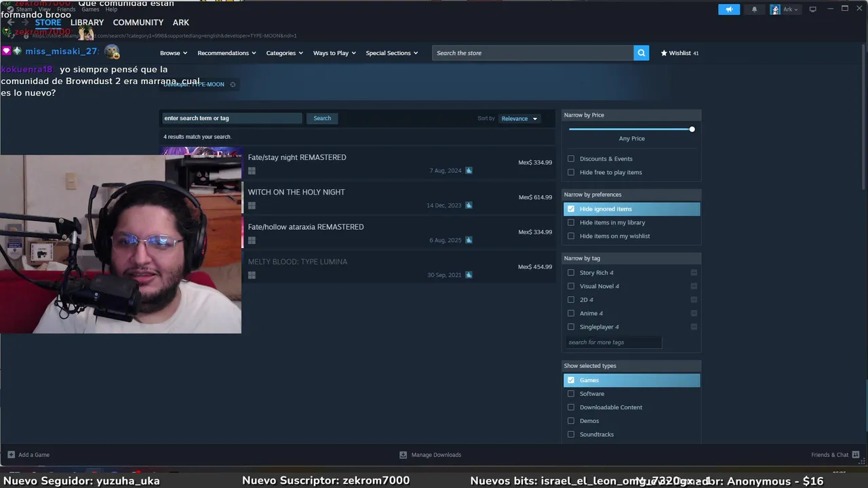Check Hide items in my library

pos(571,222)
